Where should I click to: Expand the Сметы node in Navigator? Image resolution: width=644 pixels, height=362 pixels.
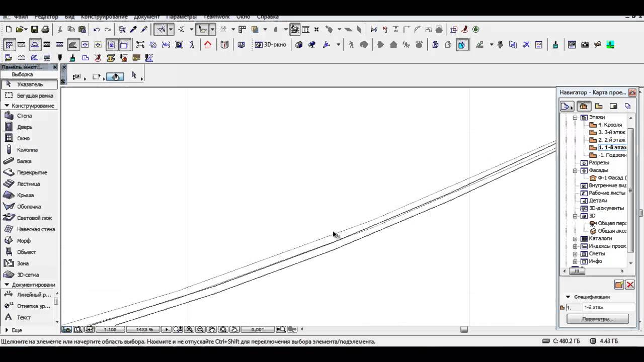coord(575,254)
